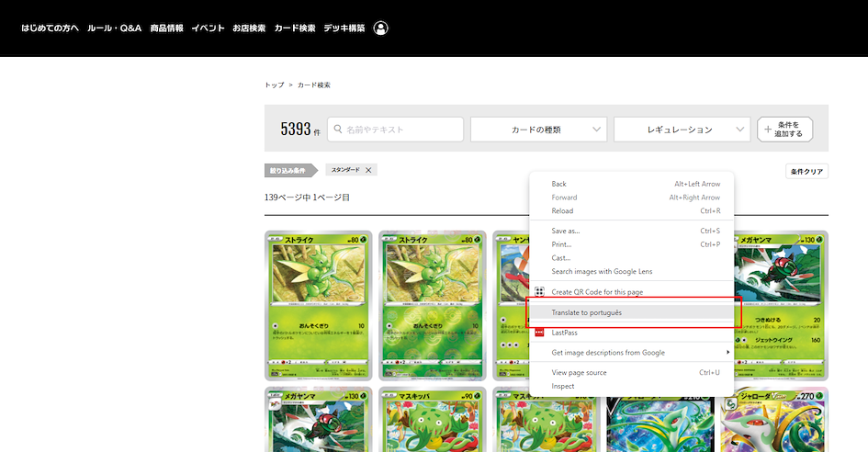Image resolution: width=868 pixels, height=452 pixels.
Task: Select Translate to português
Action: point(632,312)
